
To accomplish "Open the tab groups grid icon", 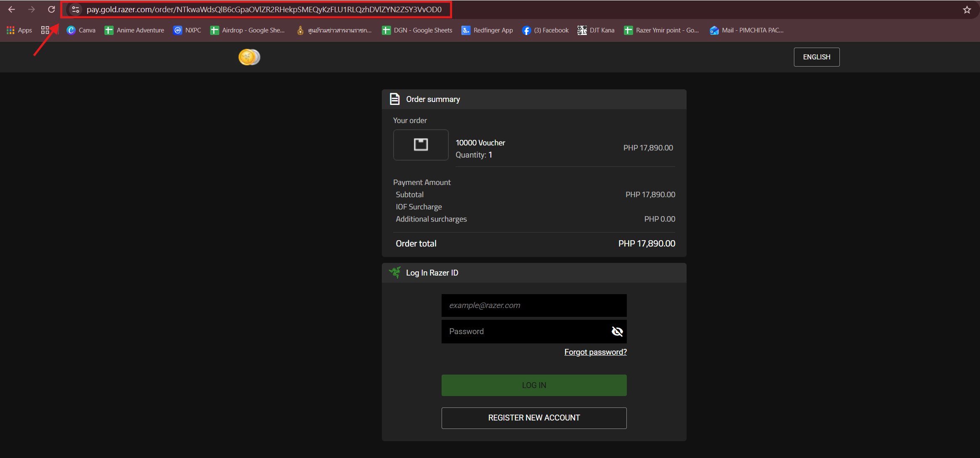I will click(45, 30).
